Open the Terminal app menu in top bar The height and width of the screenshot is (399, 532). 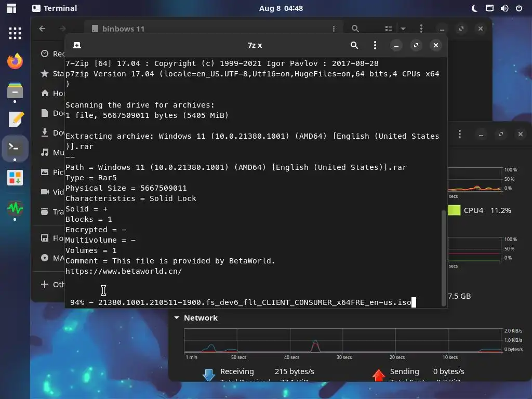click(55, 8)
